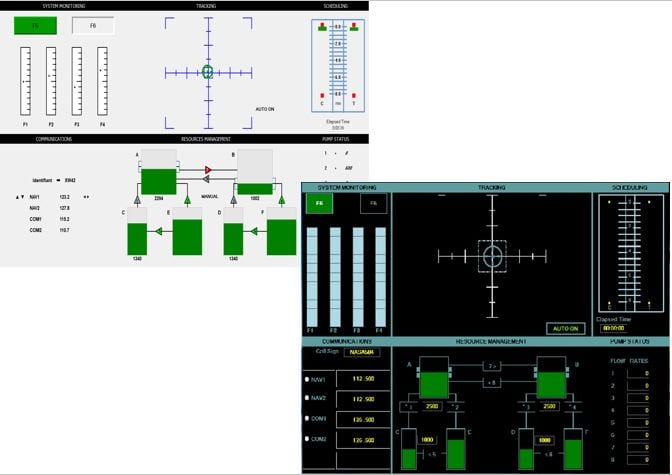Image resolution: width=672 pixels, height=475 pixels.
Task: Click pump 7 box between dark tanks A and B
Action: pos(493,366)
